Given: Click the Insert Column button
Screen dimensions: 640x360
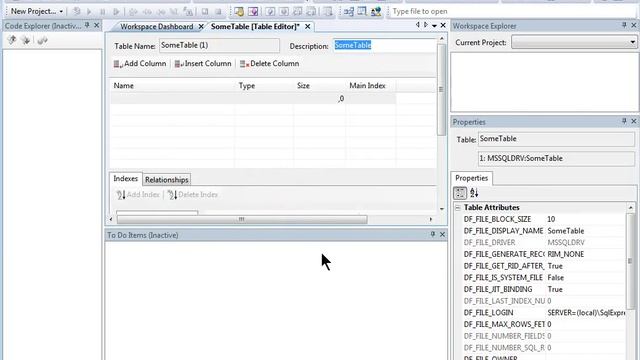Looking at the screenshot, I should [203, 64].
